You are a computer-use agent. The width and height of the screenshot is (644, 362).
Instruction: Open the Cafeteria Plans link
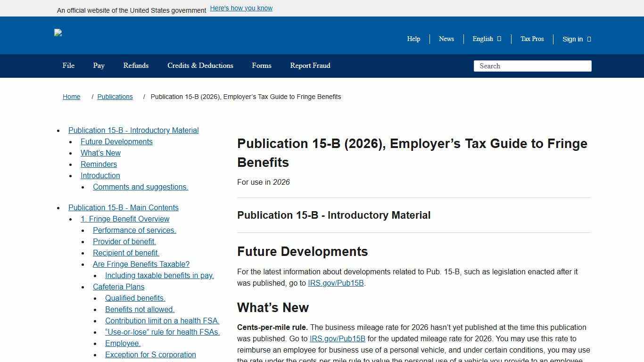click(118, 287)
